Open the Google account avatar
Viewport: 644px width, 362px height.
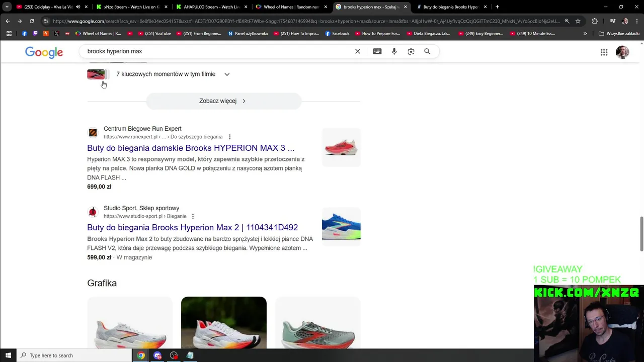[x=622, y=52]
